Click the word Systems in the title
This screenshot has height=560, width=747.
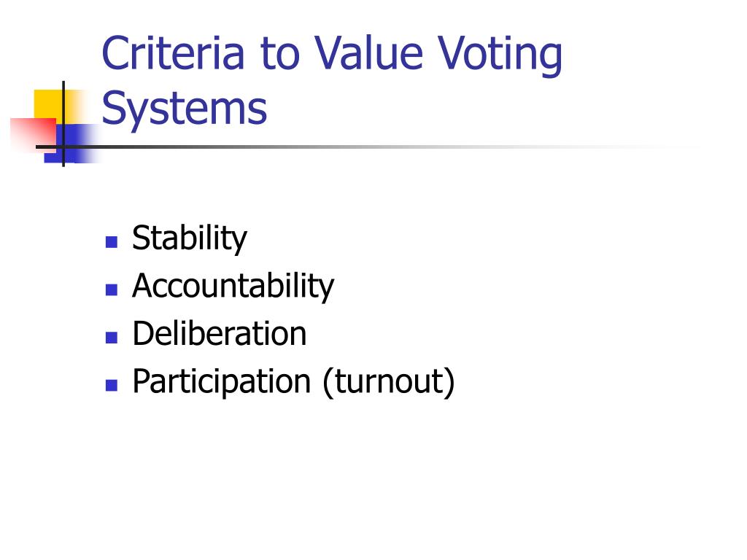[x=185, y=109]
